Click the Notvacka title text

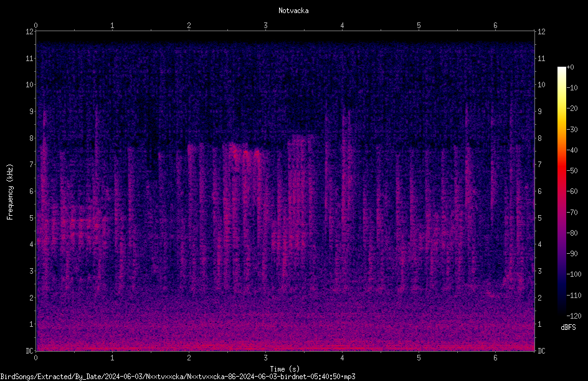click(x=293, y=11)
